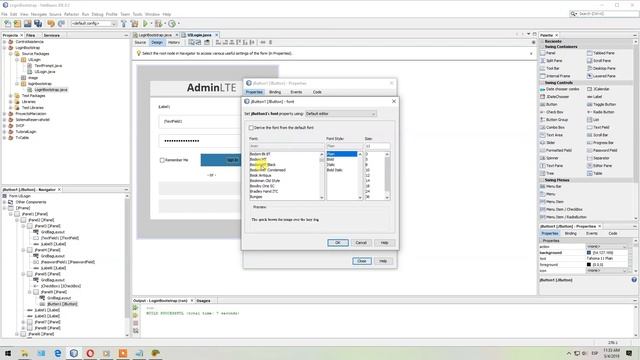Click Cancel in the font dialog
The height and width of the screenshot is (360, 640).
coord(361,243)
